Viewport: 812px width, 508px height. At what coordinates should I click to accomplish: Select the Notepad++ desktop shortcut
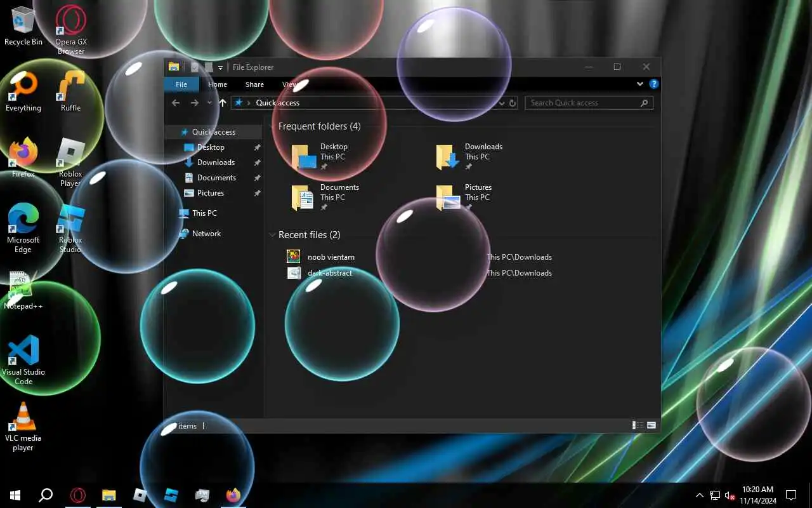click(23, 290)
